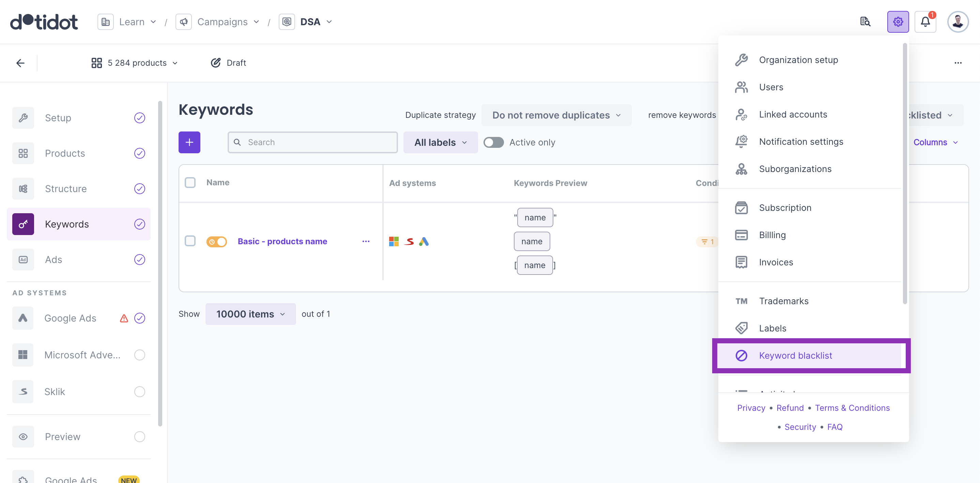Viewport: 980px width, 483px height.
Task: Click the settings menu scrollbar
Action: click(x=904, y=173)
